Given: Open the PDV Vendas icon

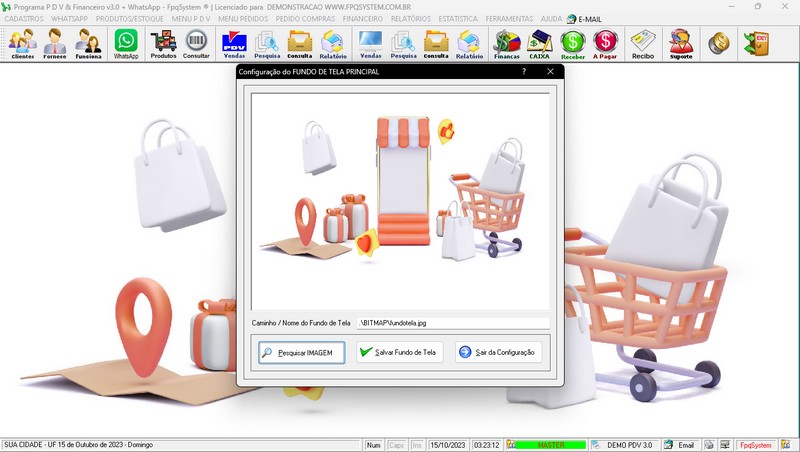Looking at the screenshot, I should pos(234,44).
